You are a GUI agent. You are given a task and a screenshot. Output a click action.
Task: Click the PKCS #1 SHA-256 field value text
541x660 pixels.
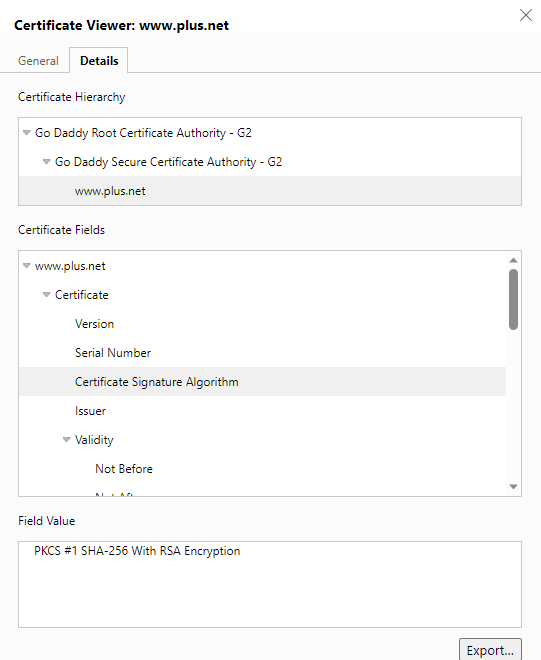(137, 551)
